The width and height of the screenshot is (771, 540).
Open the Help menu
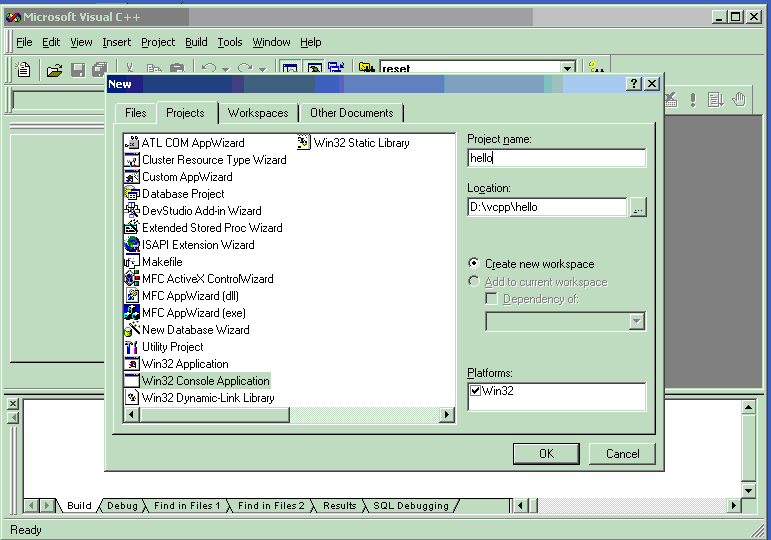tap(311, 42)
